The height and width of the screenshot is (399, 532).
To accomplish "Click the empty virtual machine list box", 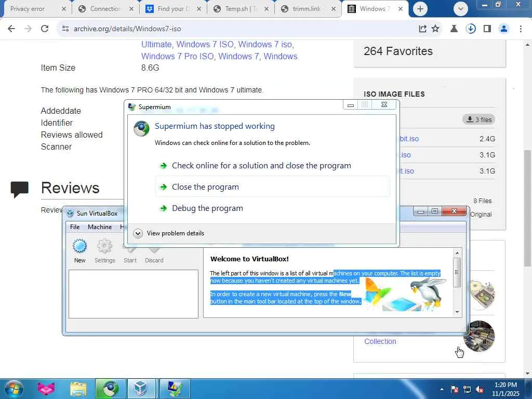I will pyautogui.click(x=134, y=294).
